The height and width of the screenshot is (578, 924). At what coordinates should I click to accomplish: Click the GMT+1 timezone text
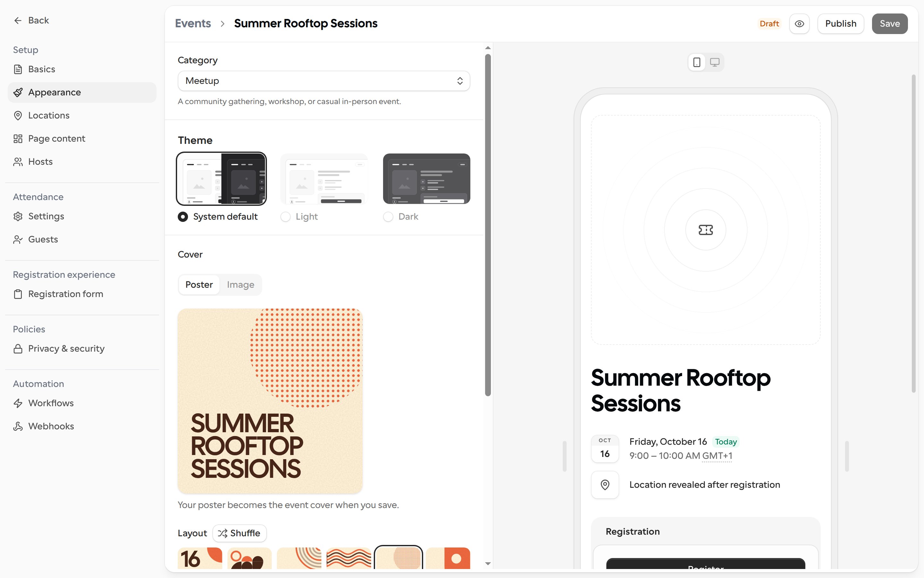[x=717, y=456]
